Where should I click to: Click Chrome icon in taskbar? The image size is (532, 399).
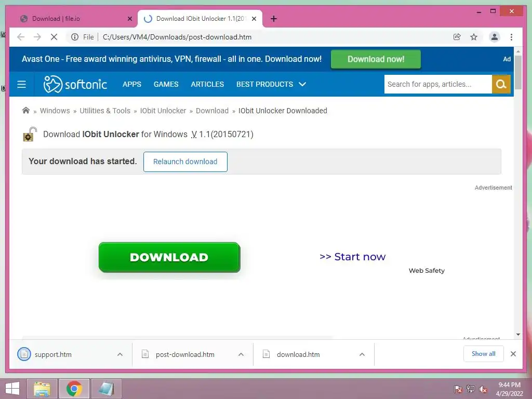(x=74, y=389)
